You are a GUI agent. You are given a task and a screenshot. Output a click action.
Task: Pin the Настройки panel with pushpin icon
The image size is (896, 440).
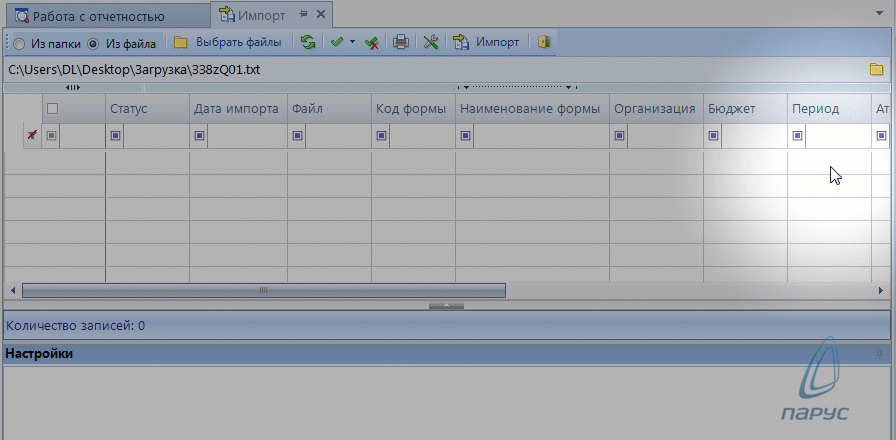880,354
